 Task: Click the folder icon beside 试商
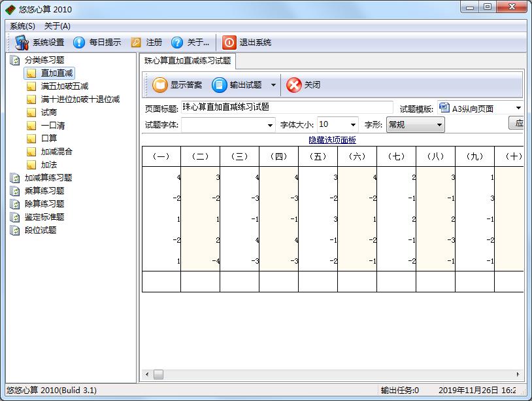pos(31,113)
